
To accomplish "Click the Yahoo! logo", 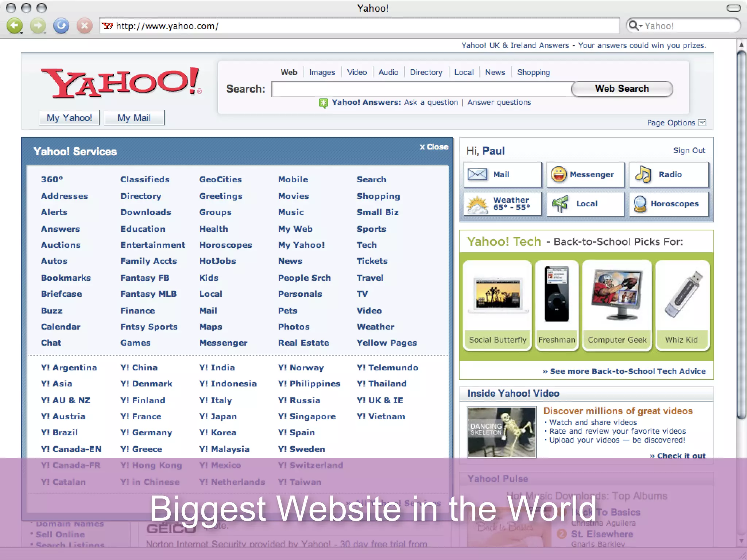I will [x=121, y=83].
